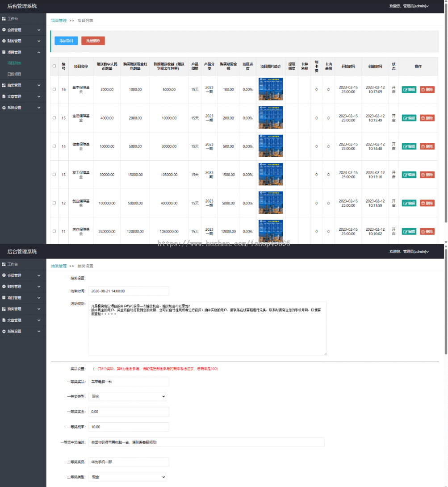
Task: Open the editor for the 复工保障基金 project
Action: 409,175
